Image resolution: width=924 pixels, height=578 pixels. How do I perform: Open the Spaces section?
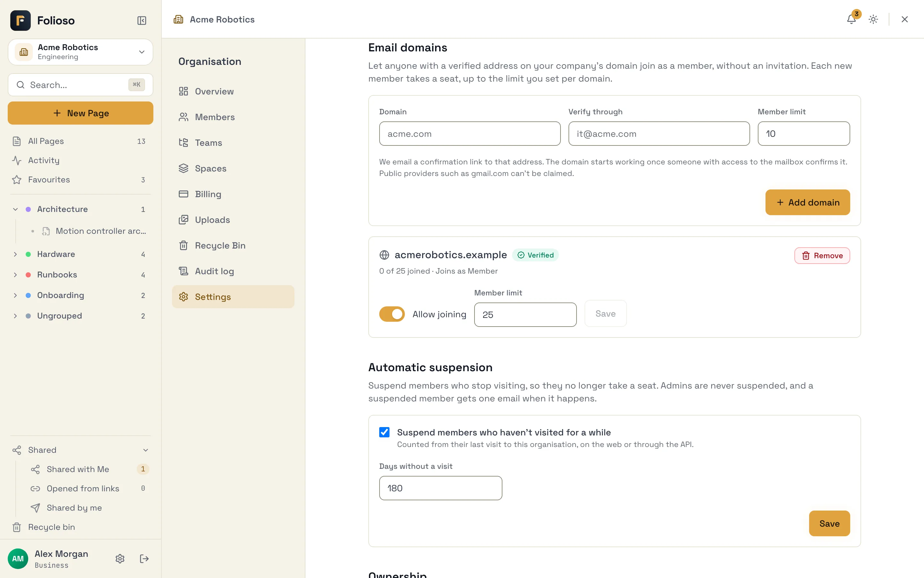[233, 168]
